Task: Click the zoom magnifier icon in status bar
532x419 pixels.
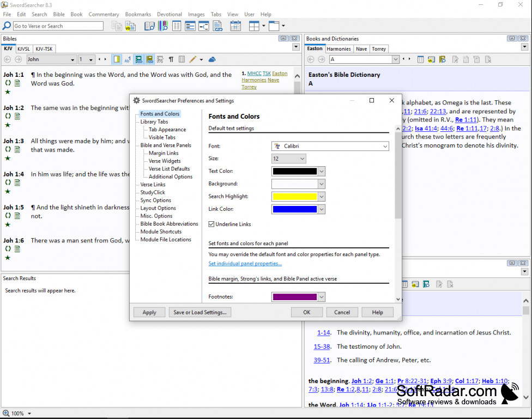Action: pos(6,413)
